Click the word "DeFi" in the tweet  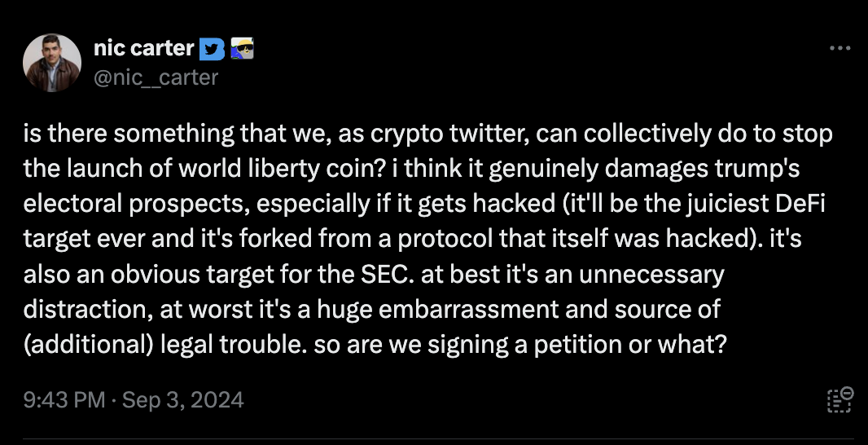[804, 205]
